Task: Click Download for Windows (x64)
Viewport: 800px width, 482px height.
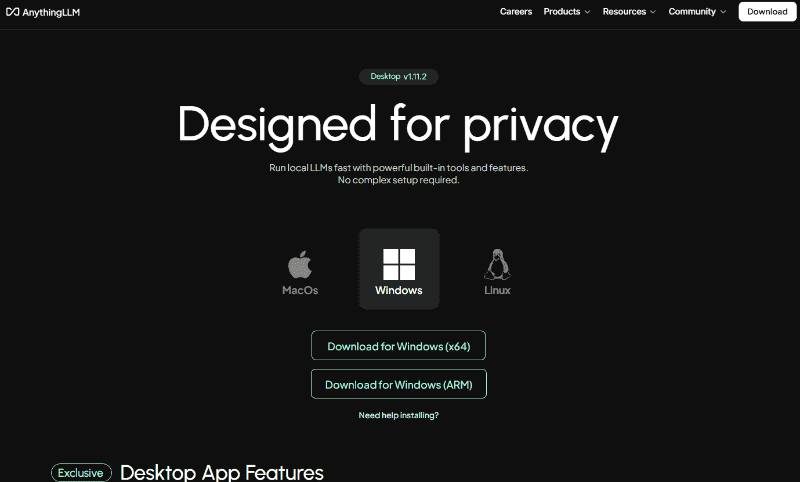Action: point(398,346)
